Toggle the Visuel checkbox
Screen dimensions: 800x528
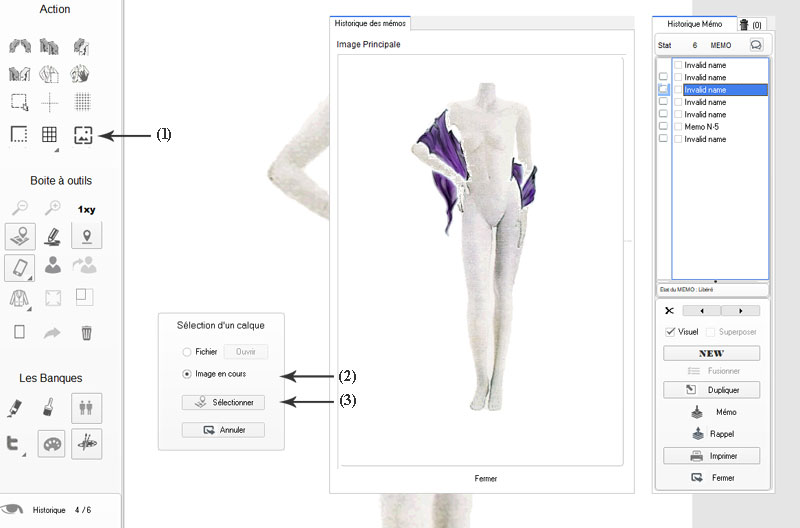pos(670,332)
